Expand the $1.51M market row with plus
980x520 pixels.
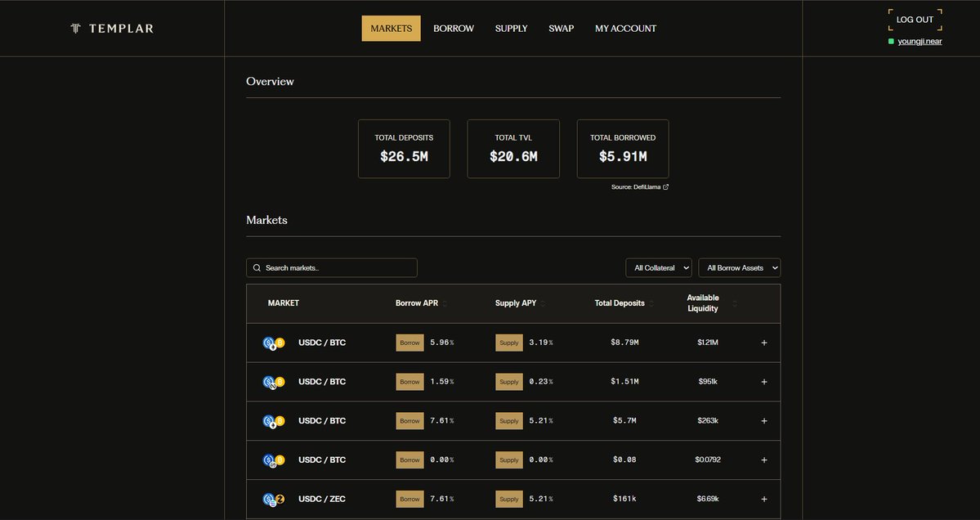click(763, 382)
